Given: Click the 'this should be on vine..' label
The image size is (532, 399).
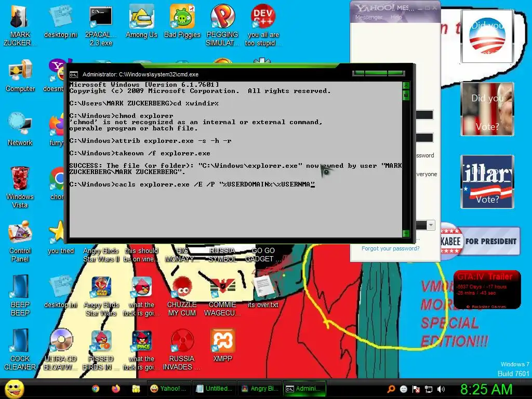Looking at the screenshot, I should [x=141, y=255].
